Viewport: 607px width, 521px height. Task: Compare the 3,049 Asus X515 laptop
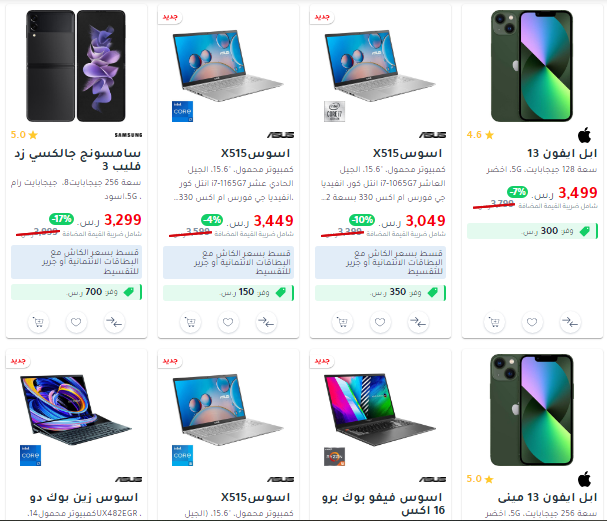(418, 322)
